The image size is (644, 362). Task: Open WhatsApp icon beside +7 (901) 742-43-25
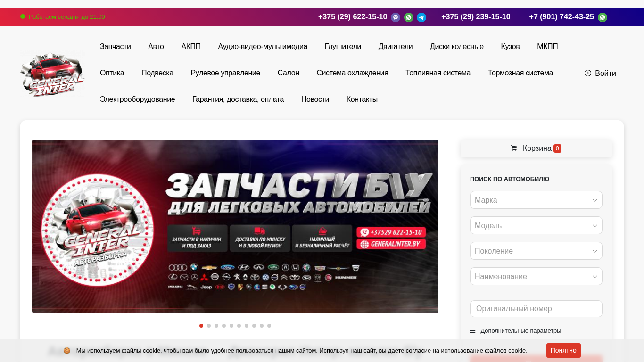[x=603, y=17]
